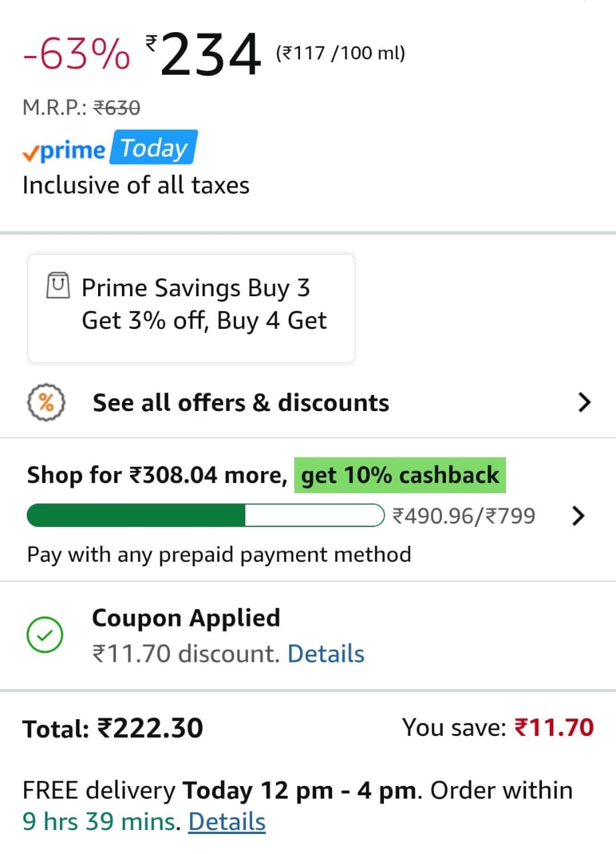Screen dimensions: 616x854
Task: Click the coupon Details link
Action: [326, 654]
